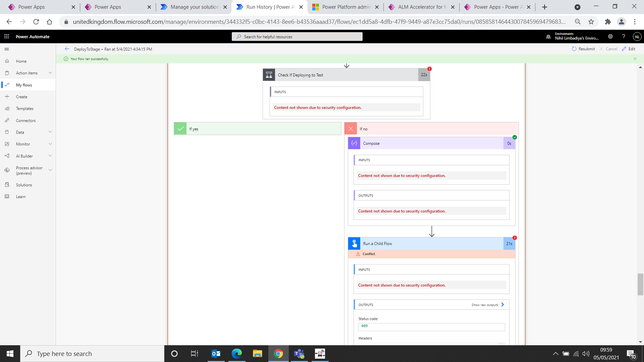
Task: Show raw outputs of the child flow
Action: click(488, 305)
